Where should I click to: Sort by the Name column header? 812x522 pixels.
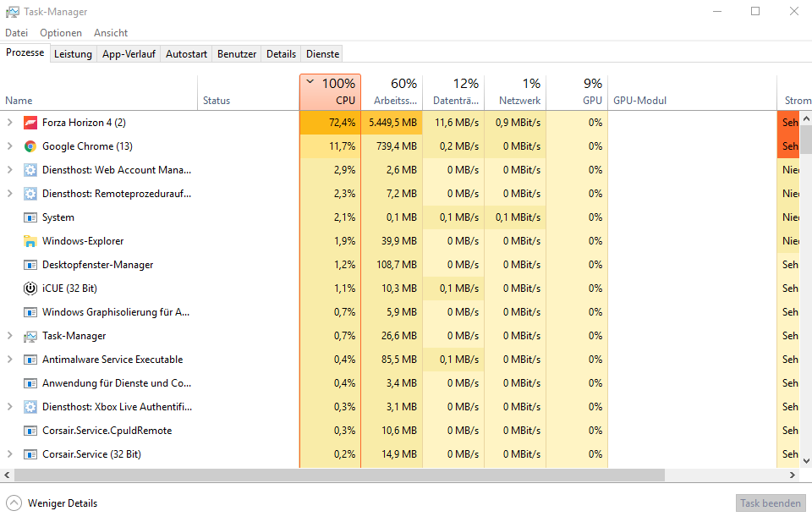pos(98,93)
